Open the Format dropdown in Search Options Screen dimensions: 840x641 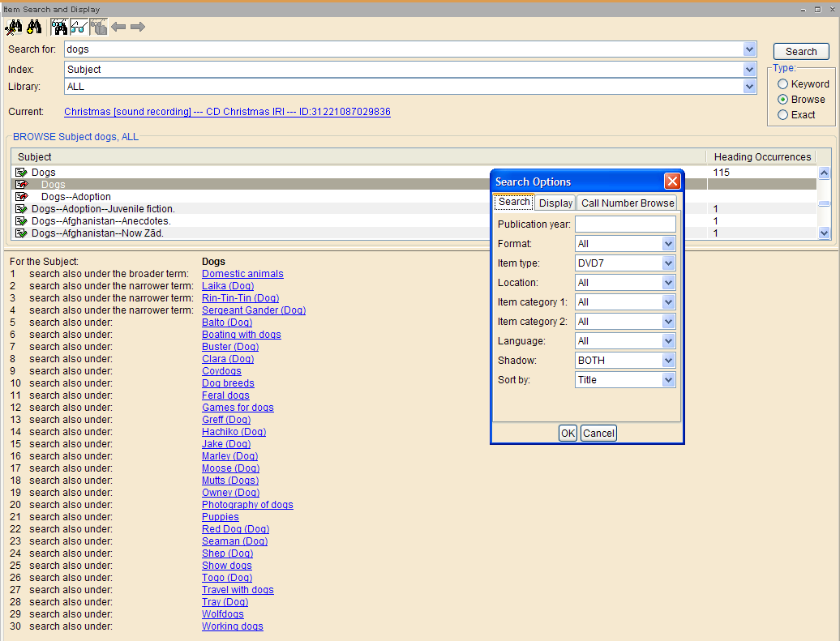(668, 244)
